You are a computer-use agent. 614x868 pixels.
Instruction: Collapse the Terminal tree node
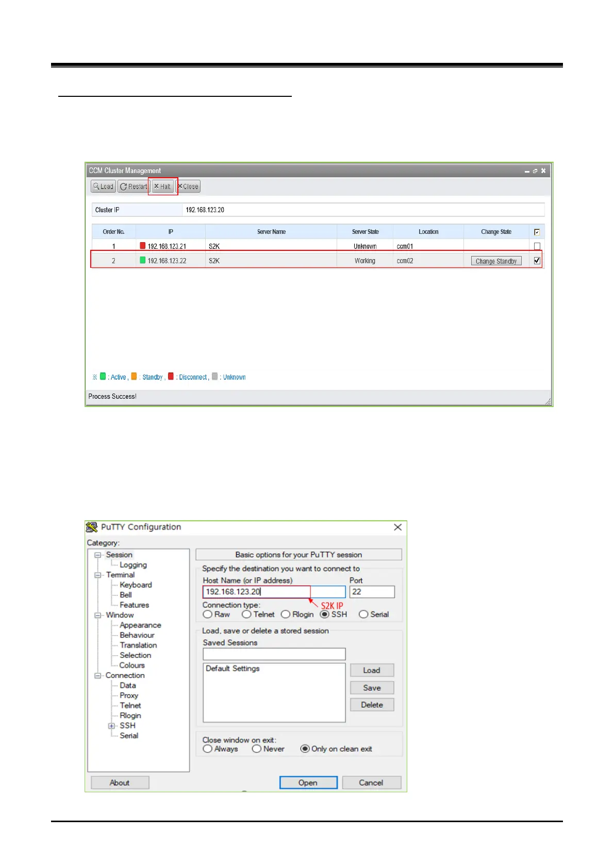(97, 575)
